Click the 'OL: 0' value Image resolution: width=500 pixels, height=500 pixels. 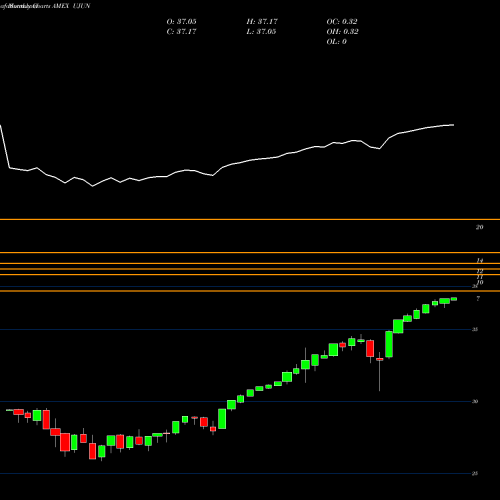pyautogui.click(x=336, y=42)
